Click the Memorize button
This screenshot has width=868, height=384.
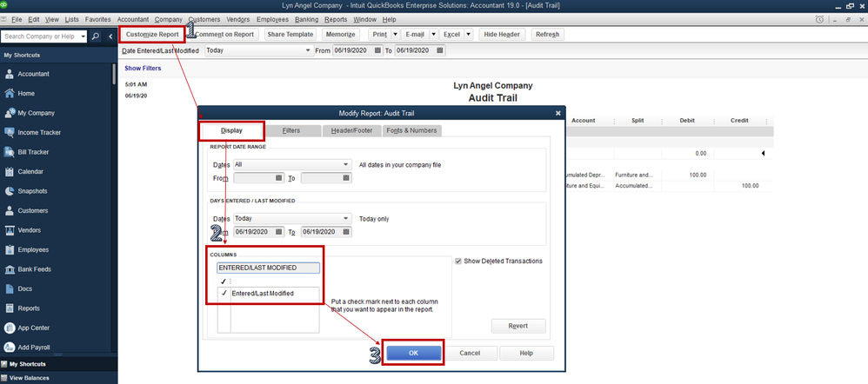(x=340, y=34)
